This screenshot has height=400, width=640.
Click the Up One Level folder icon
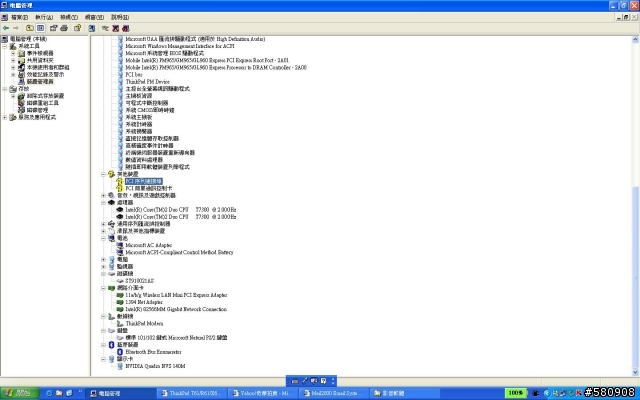tap(30, 28)
